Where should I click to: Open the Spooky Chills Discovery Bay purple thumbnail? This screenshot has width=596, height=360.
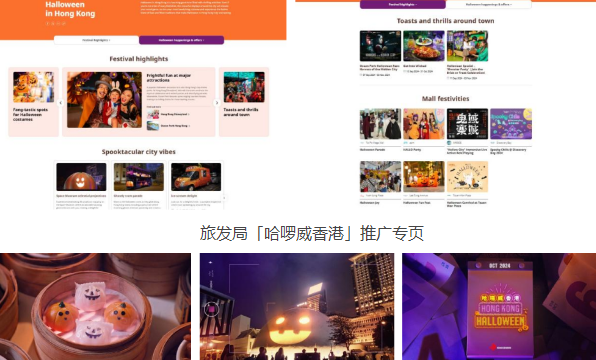pyautogui.click(x=511, y=124)
